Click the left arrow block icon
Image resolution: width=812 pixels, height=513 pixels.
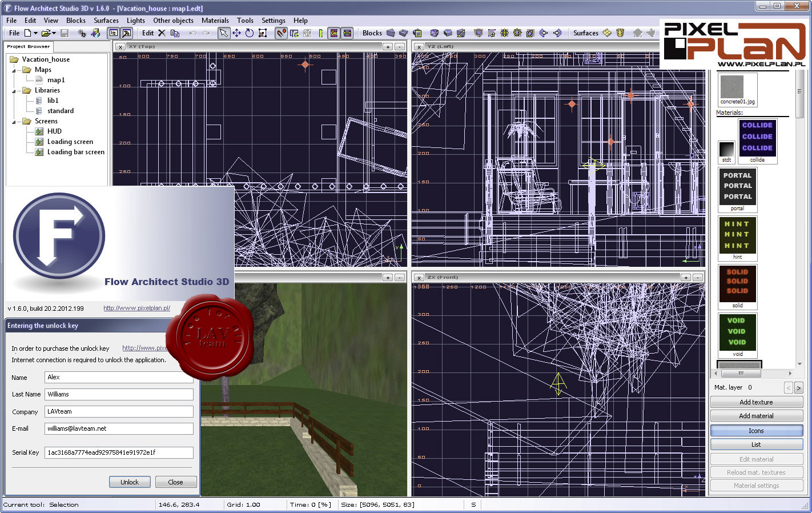pyautogui.click(x=544, y=33)
